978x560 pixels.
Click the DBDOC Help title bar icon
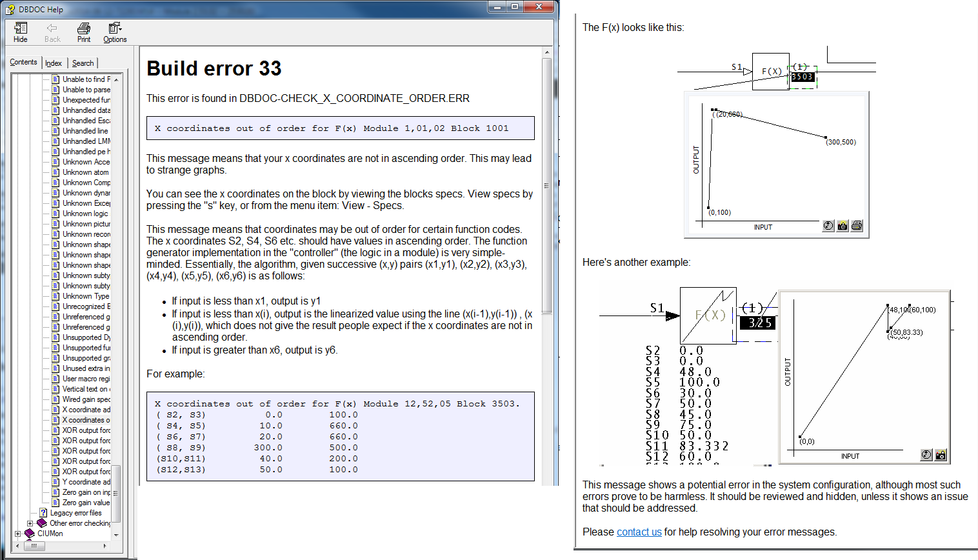tap(10, 9)
